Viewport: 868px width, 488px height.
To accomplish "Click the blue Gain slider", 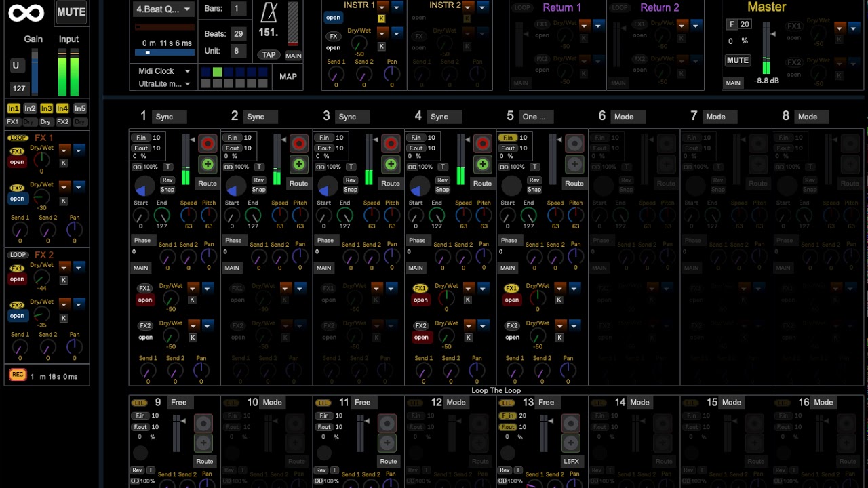I will coord(35,72).
